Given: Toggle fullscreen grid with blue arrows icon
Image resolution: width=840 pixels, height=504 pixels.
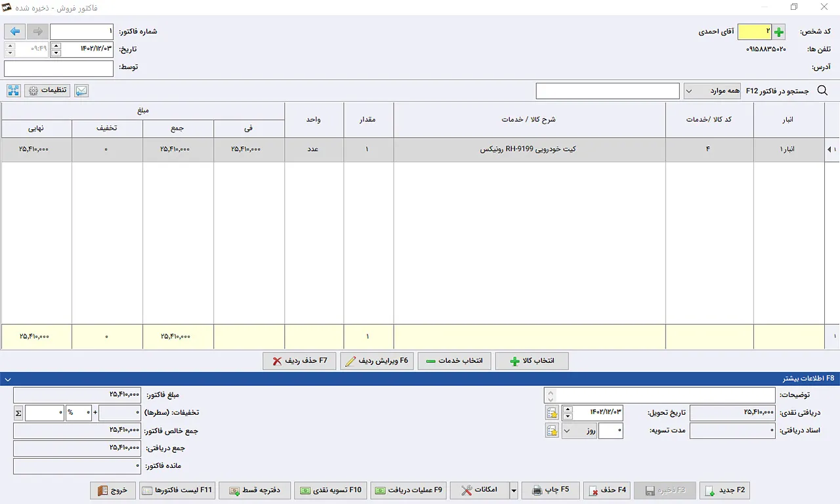Looking at the screenshot, I should (x=14, y=91).
